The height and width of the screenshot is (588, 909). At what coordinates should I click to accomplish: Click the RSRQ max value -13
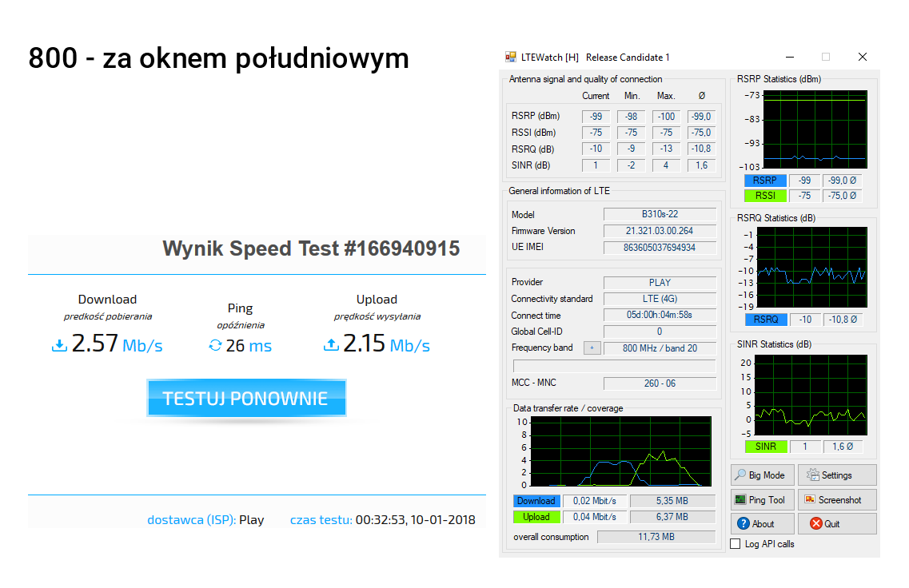pos(666,149)
